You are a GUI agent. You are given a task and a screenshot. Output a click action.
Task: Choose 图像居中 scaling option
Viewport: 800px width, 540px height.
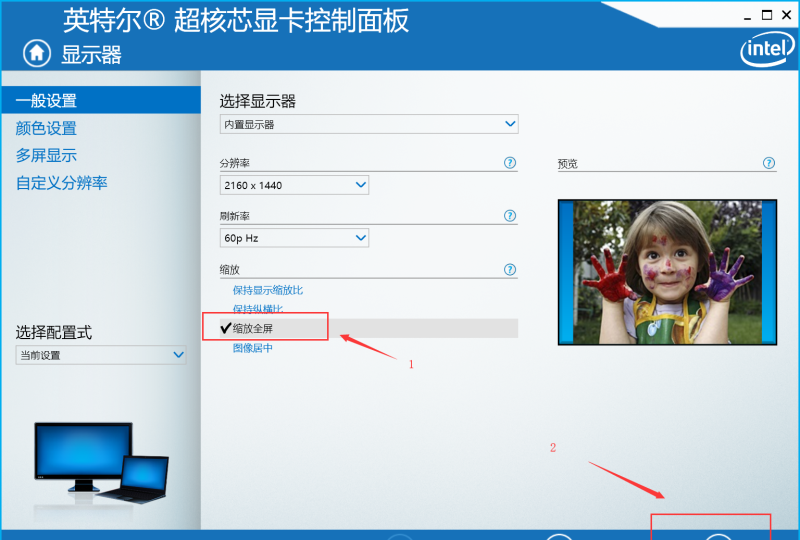(253, 348)
